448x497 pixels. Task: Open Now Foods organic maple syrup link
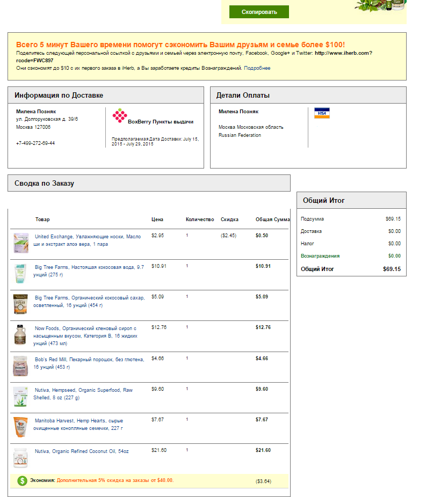[x=86, y=332]
